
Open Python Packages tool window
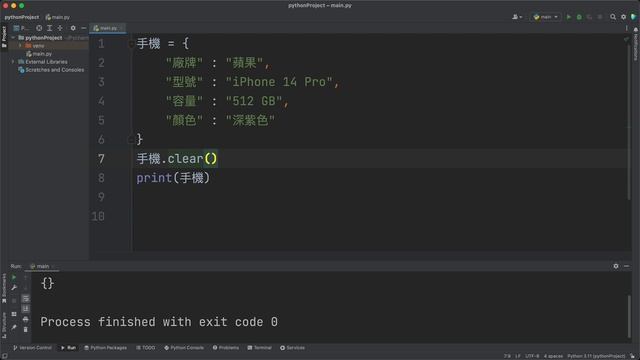pyautogui.click(x=105, y=348)
